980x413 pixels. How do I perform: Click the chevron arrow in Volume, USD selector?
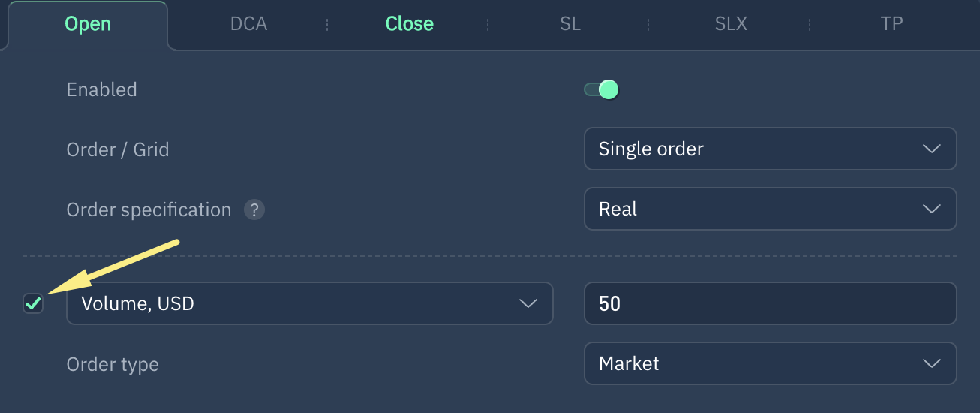[x=528, y=303]
